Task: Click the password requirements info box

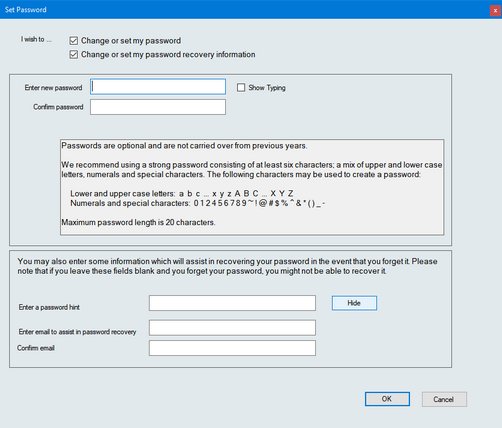Action: [252, 187]
